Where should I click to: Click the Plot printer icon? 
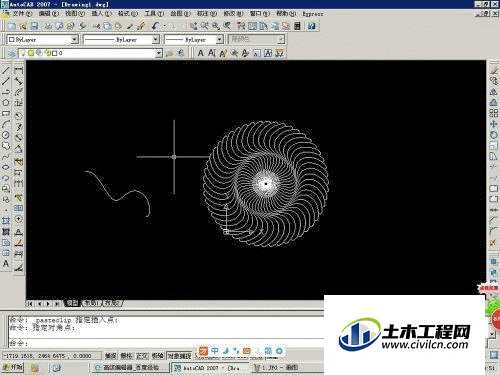click(49, 26)
